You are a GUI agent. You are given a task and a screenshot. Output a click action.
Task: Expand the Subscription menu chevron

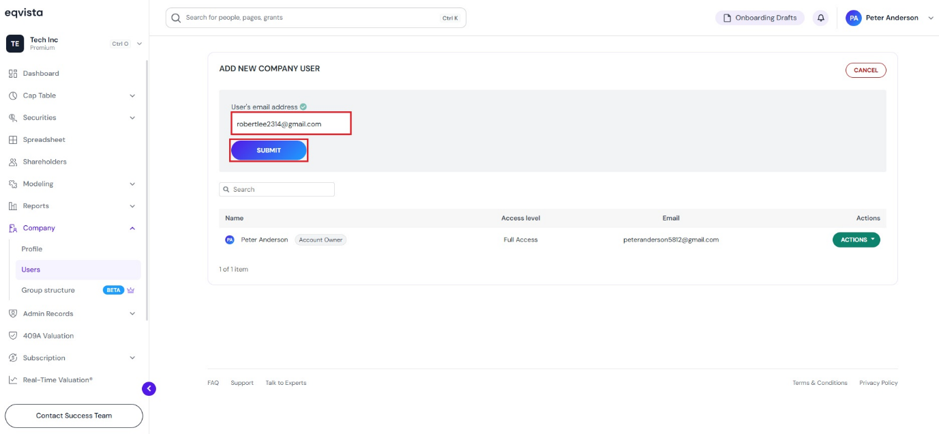[132, 358]
